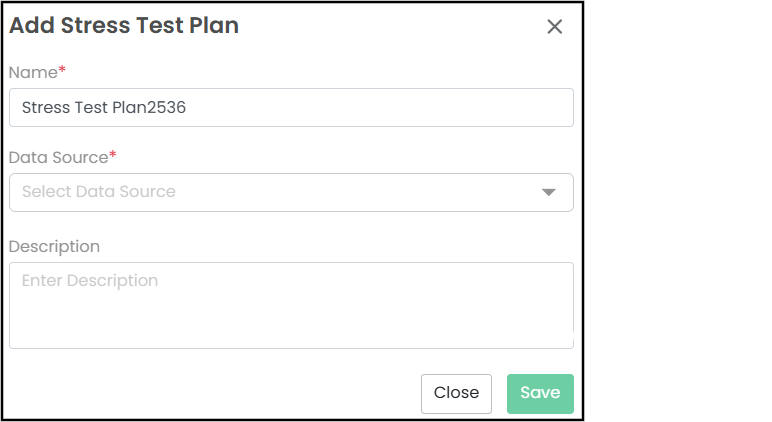Click the "Select Data Source" placeholder text

tap(98, 192)
